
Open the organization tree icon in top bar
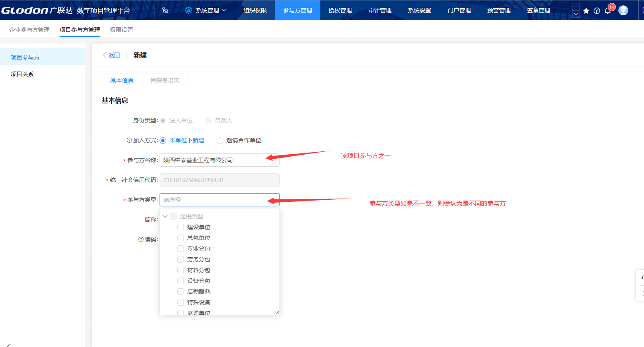pos(165,10)
